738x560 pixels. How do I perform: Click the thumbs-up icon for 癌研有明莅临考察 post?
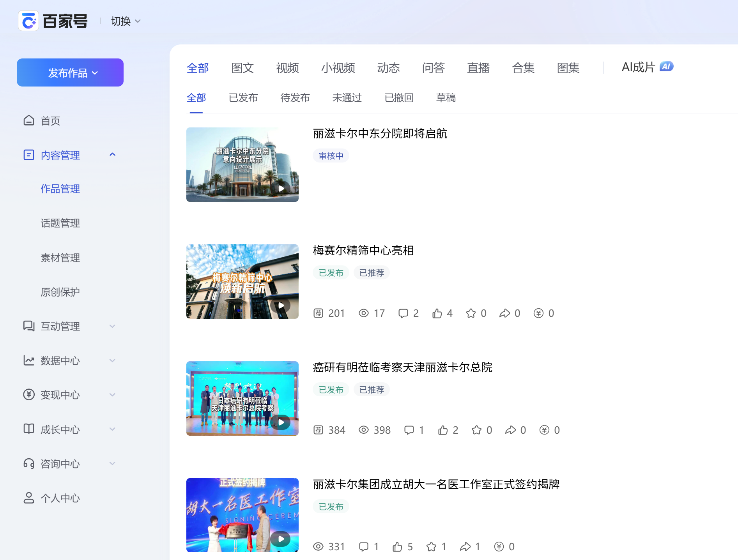[x=443, y=430]
